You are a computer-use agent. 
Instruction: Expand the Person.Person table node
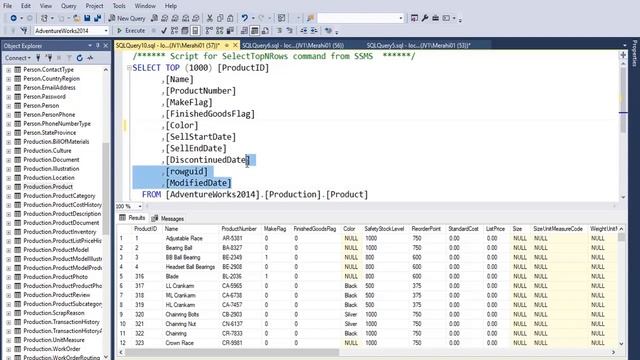pos(9,106)
